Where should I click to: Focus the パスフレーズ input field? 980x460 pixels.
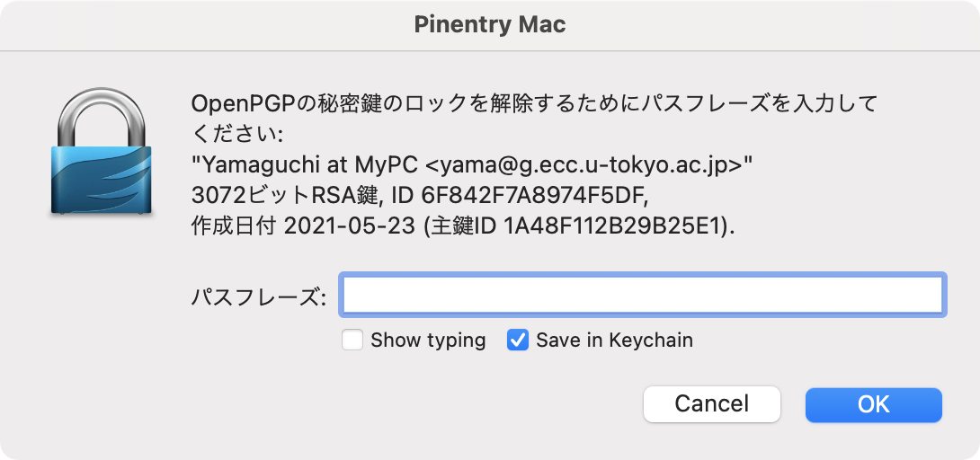point(643,295)
